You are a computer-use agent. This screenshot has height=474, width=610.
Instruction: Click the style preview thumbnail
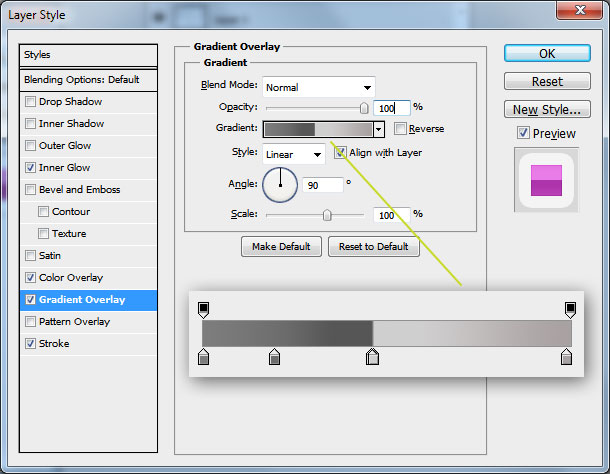[546, 180]
